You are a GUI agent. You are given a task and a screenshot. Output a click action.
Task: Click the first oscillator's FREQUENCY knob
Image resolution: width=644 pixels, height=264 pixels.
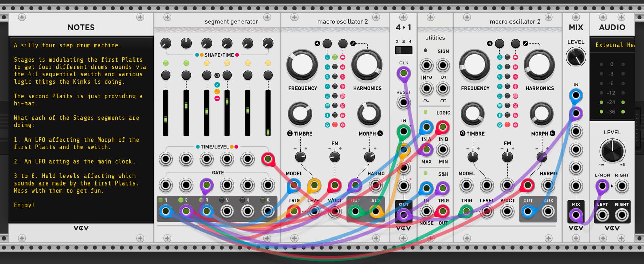[x=302, y=65]
